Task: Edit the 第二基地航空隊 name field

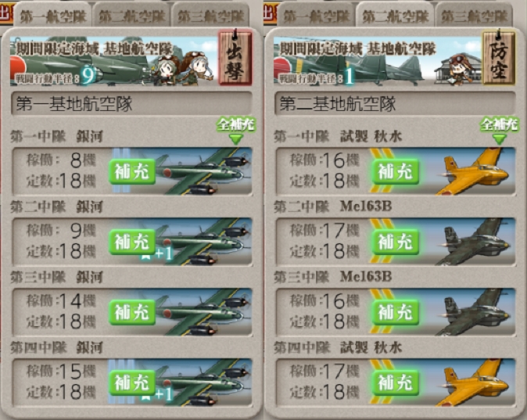Action: [x=395, y=103]
